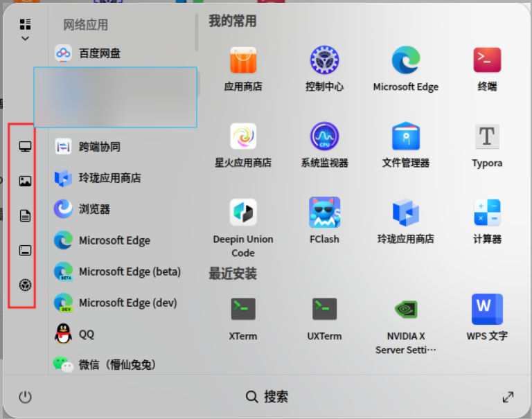The height and width of the screenshot is (419, 532).
Task: Expand launcher to fullscreen mode
Action: [508, 397]
